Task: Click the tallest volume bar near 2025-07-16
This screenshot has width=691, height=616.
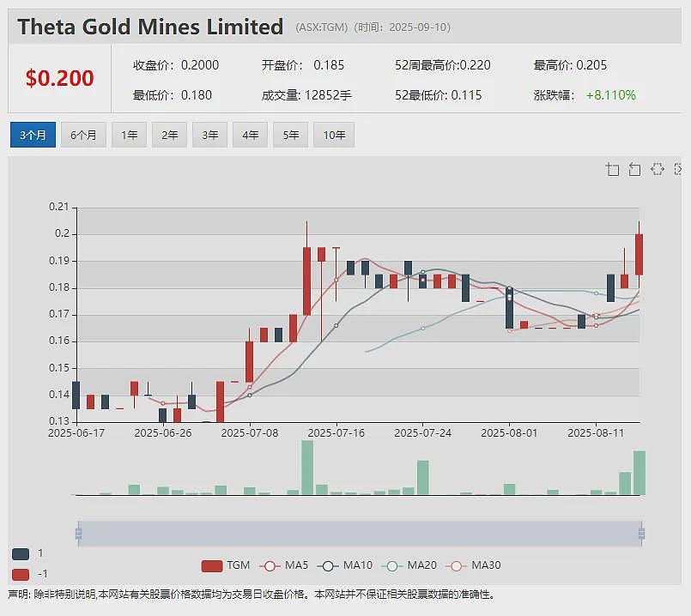Action: coord(307,468)
